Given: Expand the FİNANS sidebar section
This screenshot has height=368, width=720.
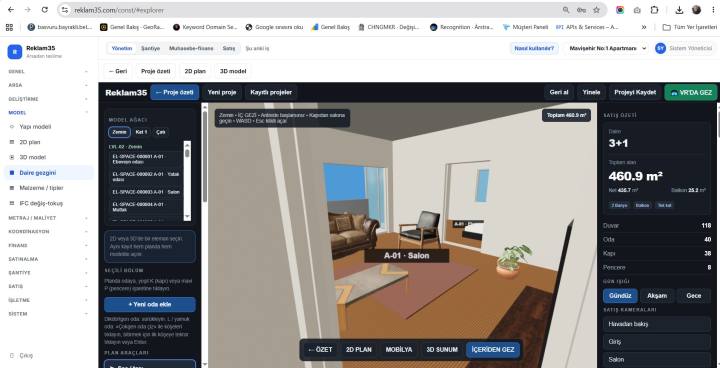Looking at the screenshot, I should [48, 245].
